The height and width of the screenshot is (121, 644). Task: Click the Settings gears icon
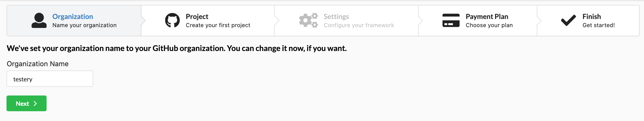[x=308, y=20]
